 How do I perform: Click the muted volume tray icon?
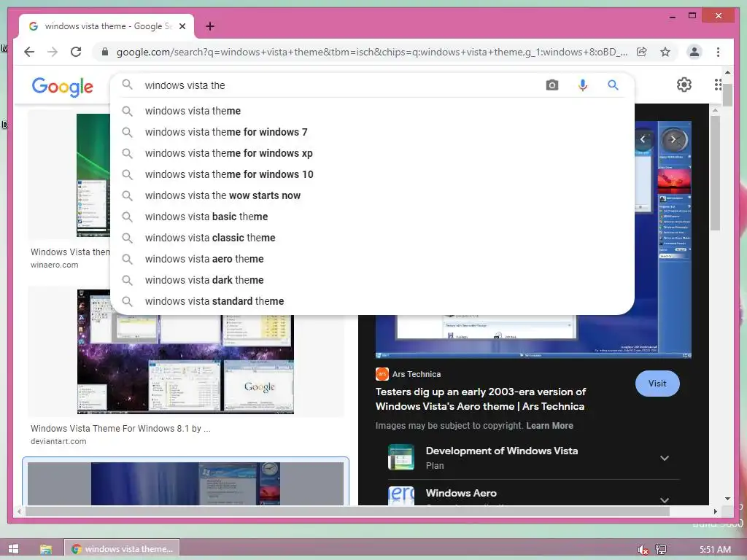point(643,550)
